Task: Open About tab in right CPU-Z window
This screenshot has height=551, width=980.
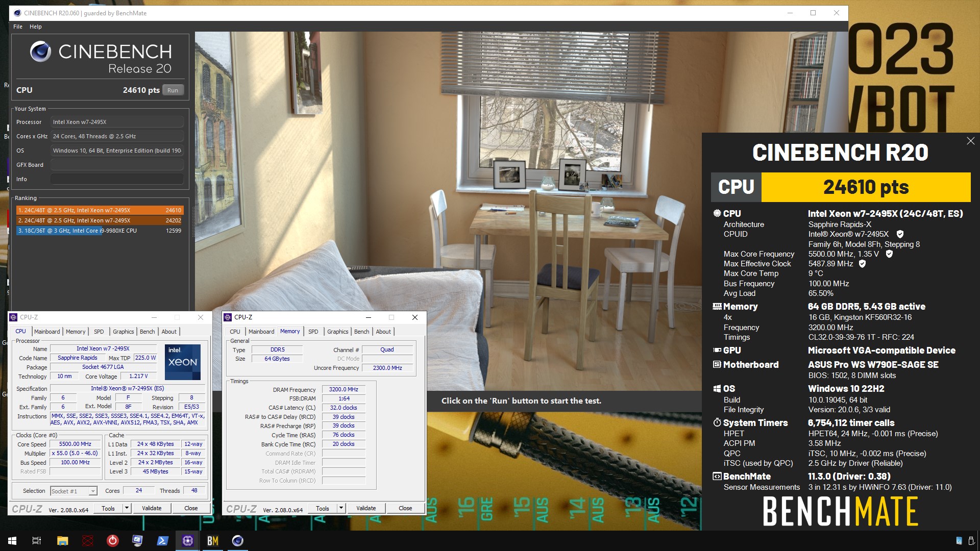Action: tap(383, 332)
